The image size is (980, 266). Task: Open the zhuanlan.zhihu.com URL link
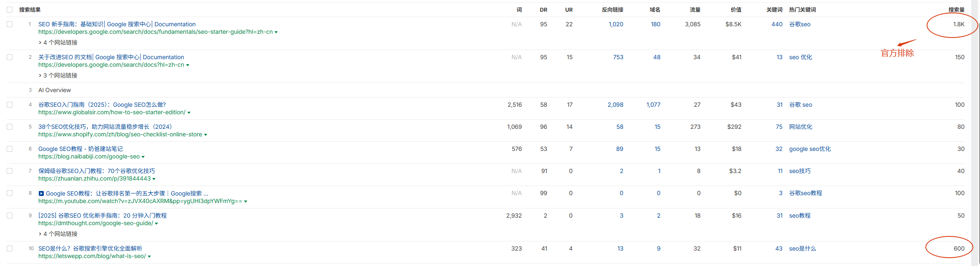click(x=94, y=178)
